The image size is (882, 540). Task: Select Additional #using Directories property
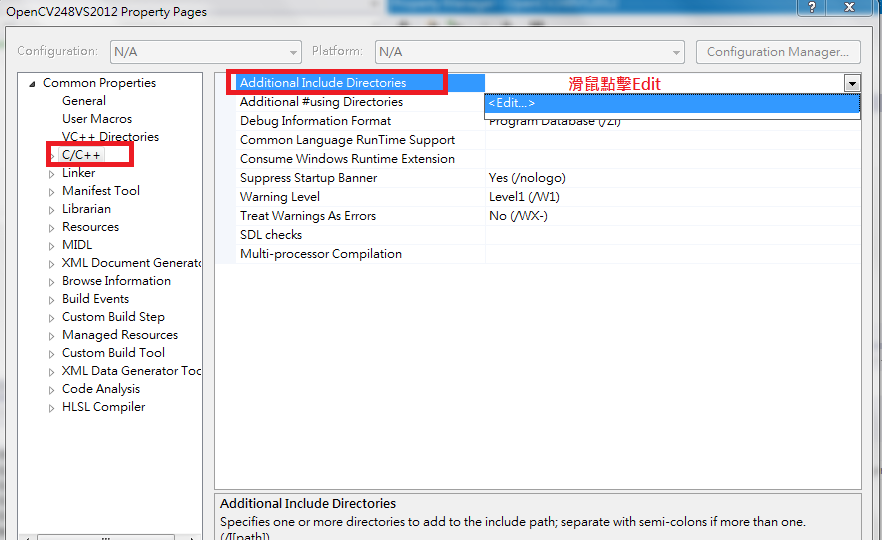[321, 102]
